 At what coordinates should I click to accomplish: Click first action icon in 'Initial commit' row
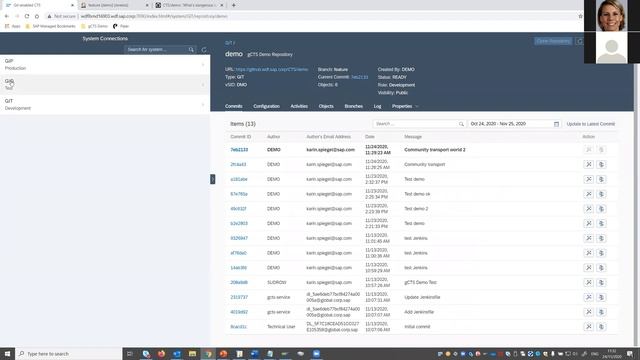589,327
